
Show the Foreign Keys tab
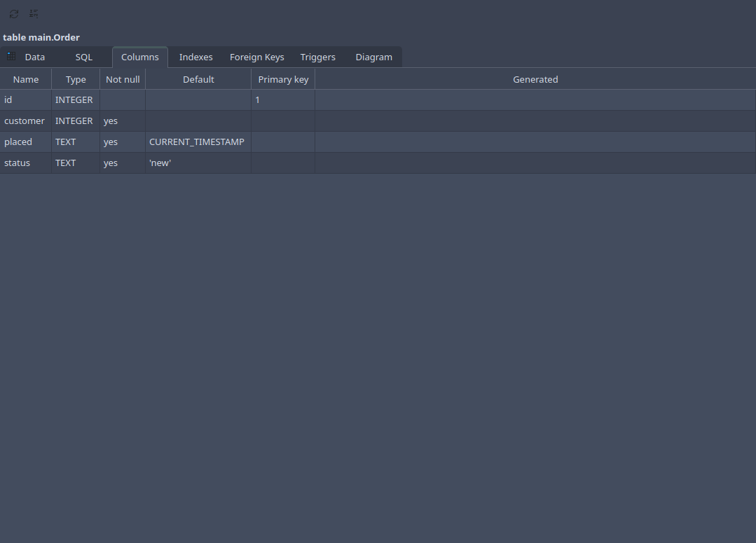257,57
